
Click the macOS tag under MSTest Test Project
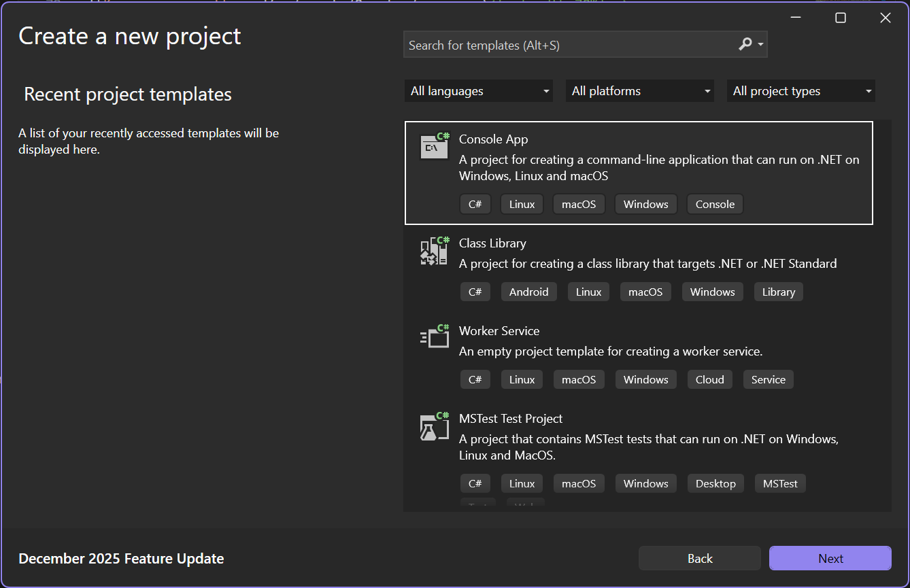click(x=579, y=483)
